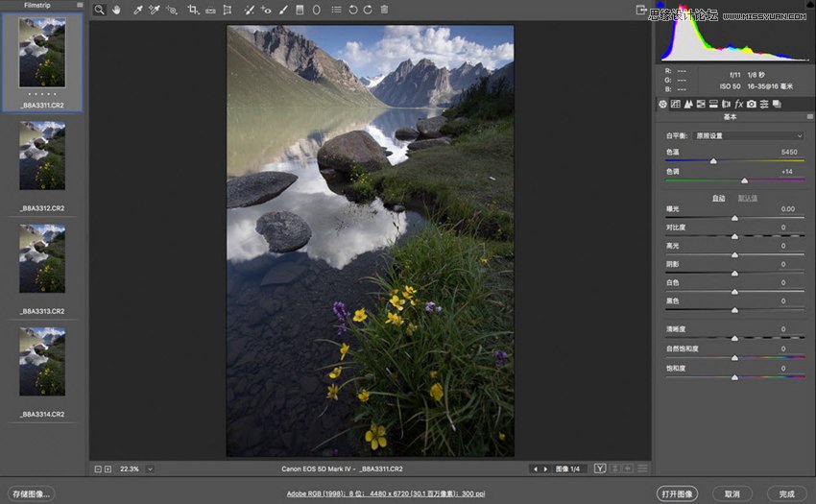Toggle before/after view with Y button

point(600,468)
